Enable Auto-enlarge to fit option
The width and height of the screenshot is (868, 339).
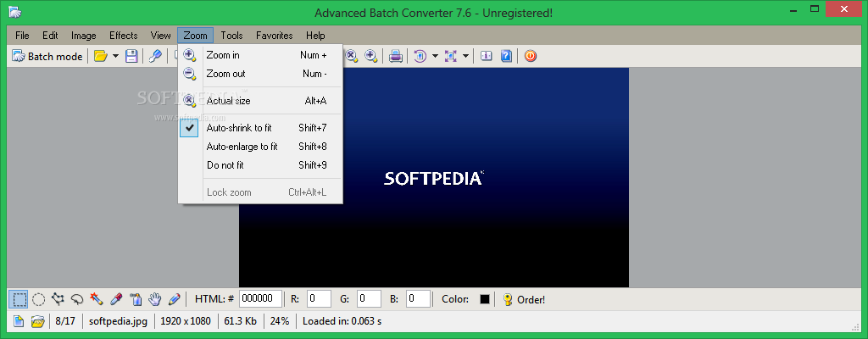pos(260,147)
